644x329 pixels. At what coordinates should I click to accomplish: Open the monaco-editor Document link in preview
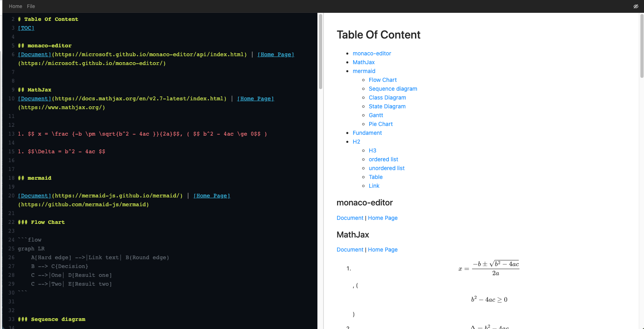tap(350, 218)
